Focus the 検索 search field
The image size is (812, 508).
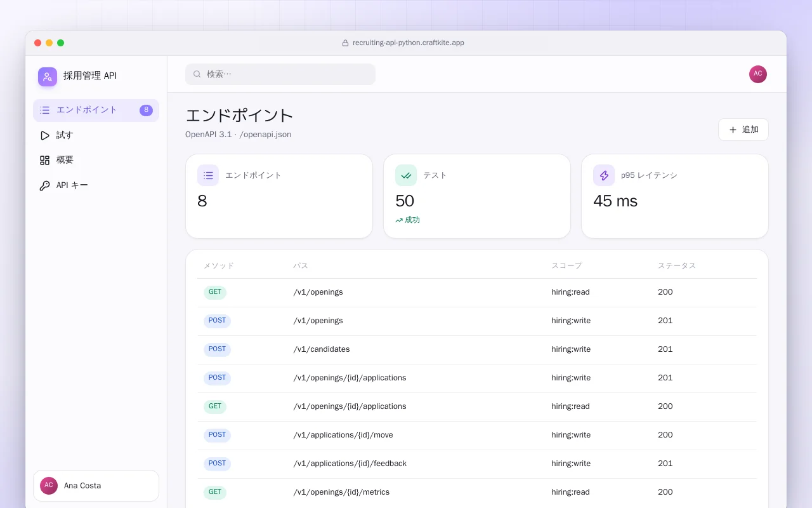click(x=280, y=74)
